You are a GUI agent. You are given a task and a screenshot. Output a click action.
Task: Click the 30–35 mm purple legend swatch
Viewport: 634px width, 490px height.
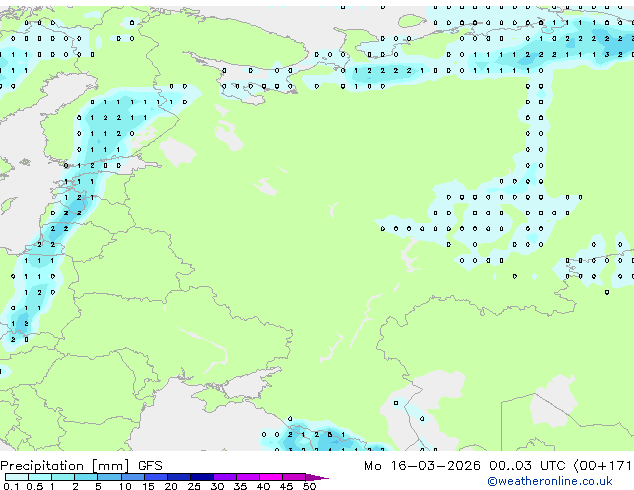[224, 477]
